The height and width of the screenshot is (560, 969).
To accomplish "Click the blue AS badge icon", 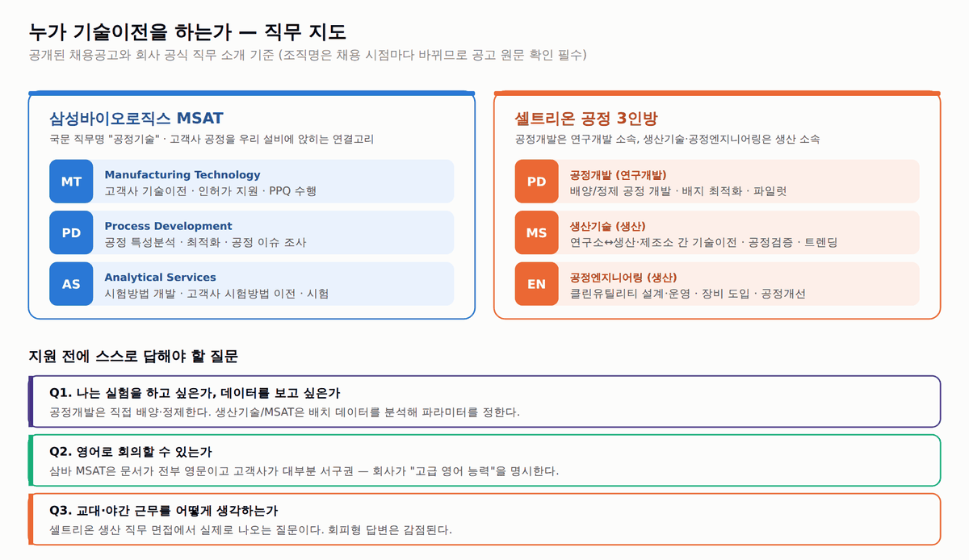I will 71,284.
